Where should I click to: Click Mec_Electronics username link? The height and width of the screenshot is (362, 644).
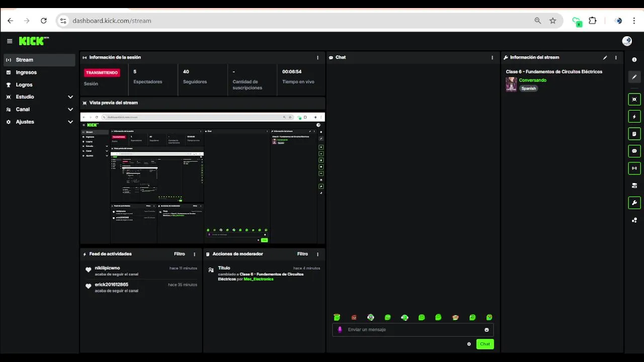pyautogui.click(x=259, y=279)
